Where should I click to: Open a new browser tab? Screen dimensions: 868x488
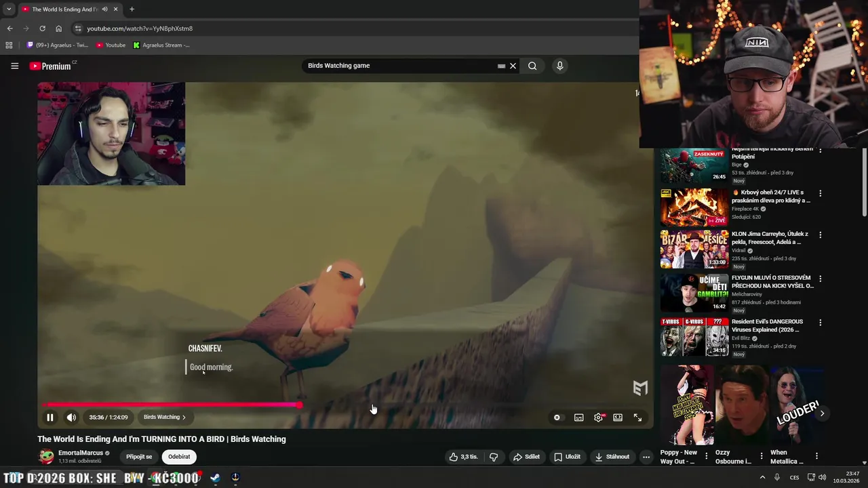[132, 9]
